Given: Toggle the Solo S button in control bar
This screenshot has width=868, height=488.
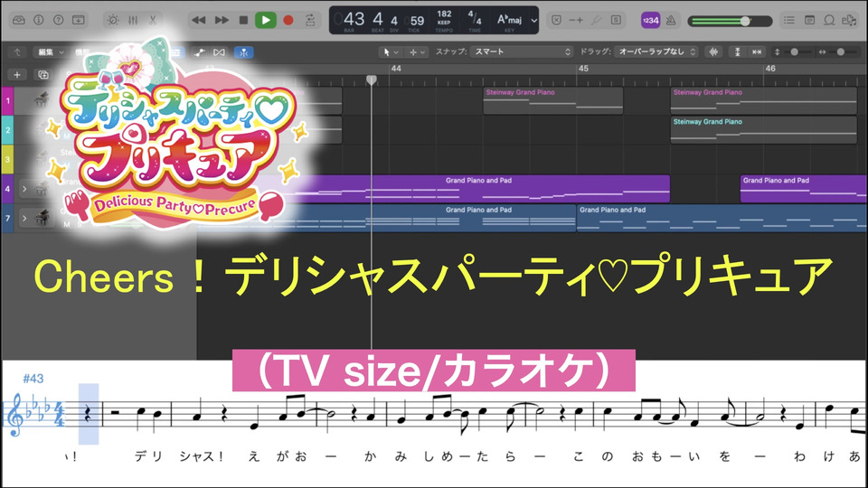Looking at the screenshot, I should pyautogui.click(x=616, y=20).
